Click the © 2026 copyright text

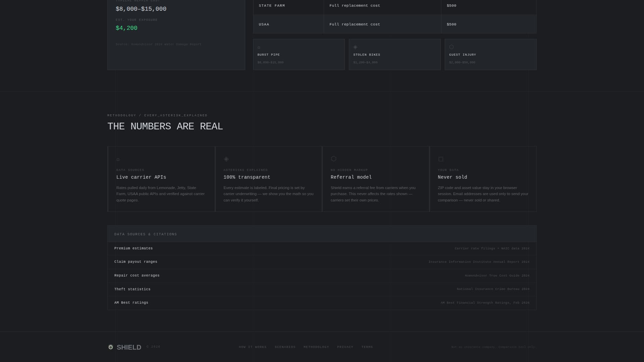tap(153, 347)
